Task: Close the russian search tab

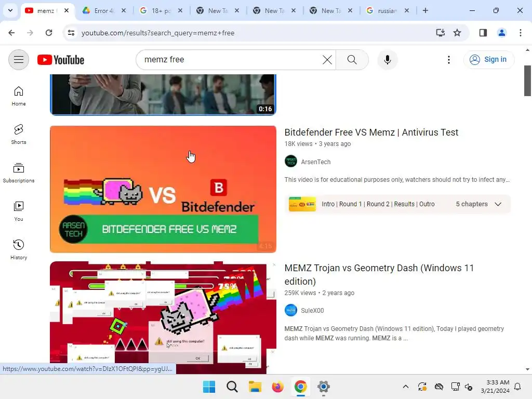Action: click(406, 10)
